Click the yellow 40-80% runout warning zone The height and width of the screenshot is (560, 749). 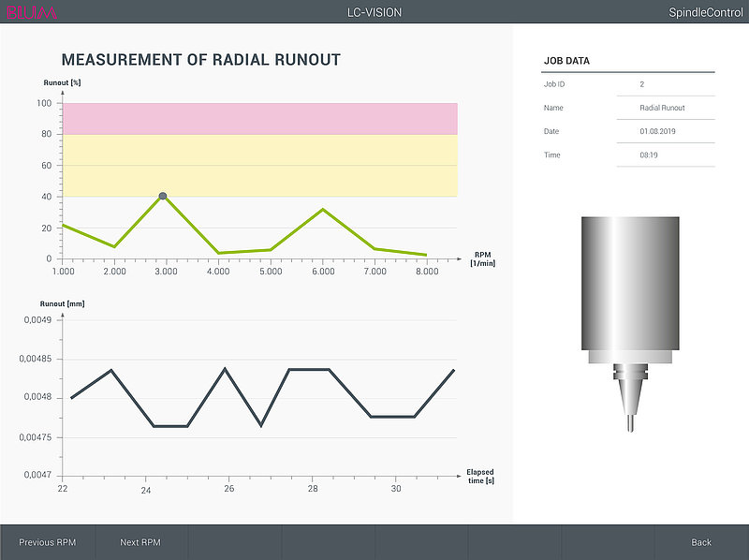pos(260,166)
